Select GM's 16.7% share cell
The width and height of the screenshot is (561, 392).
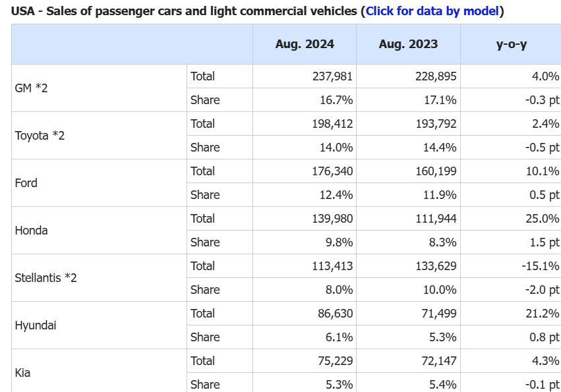coord(338,99)
